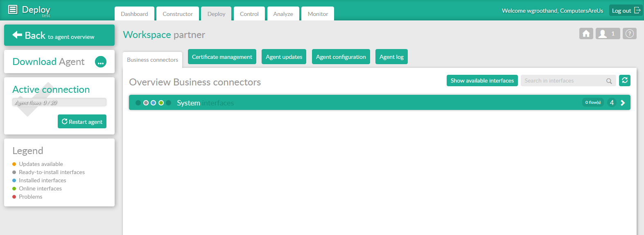Click the 0 flow(s) badge
The image size is (644, 235).
coord(592,103)
